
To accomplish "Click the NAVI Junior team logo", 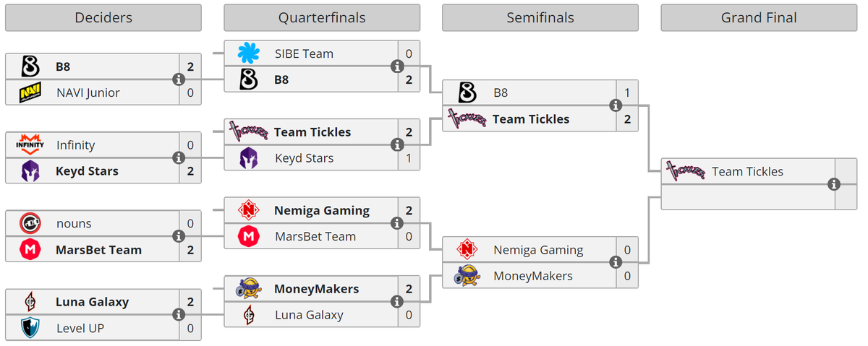I will (30, 92).
